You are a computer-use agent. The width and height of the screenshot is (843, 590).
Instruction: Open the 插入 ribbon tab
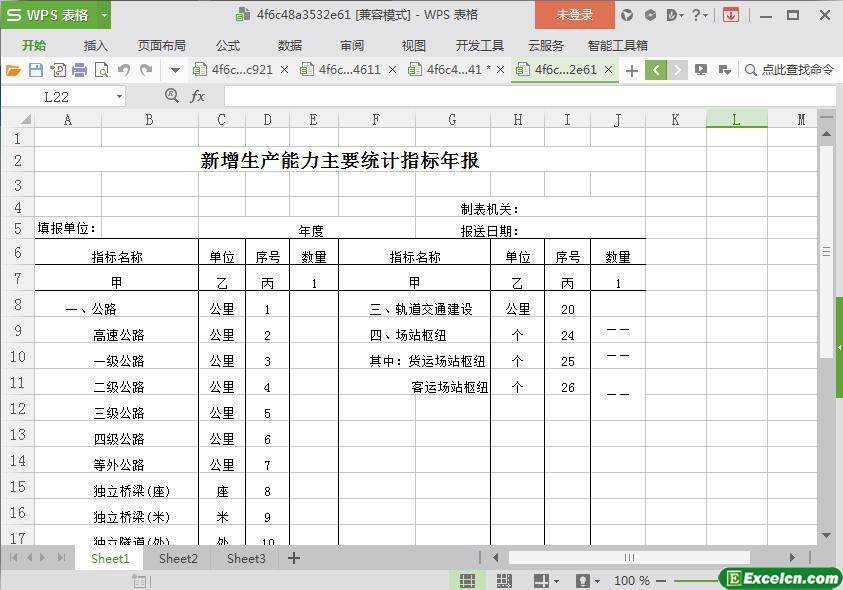tap(96, 46)
